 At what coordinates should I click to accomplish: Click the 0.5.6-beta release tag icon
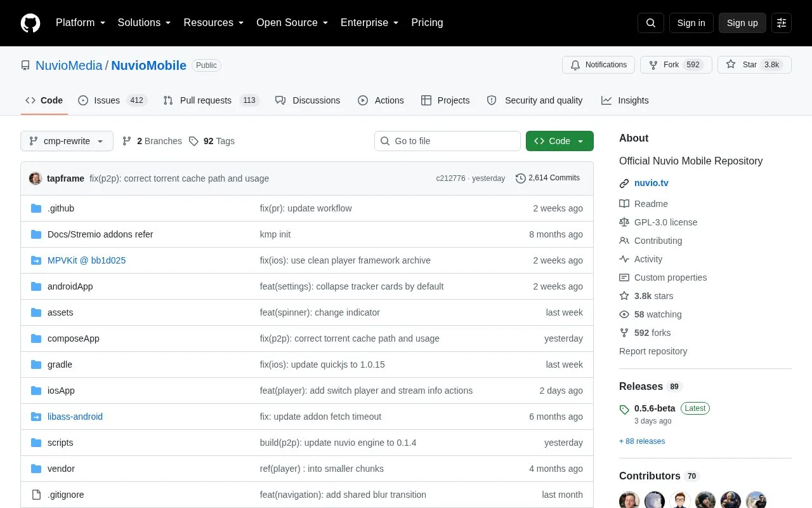pos(624,410)
